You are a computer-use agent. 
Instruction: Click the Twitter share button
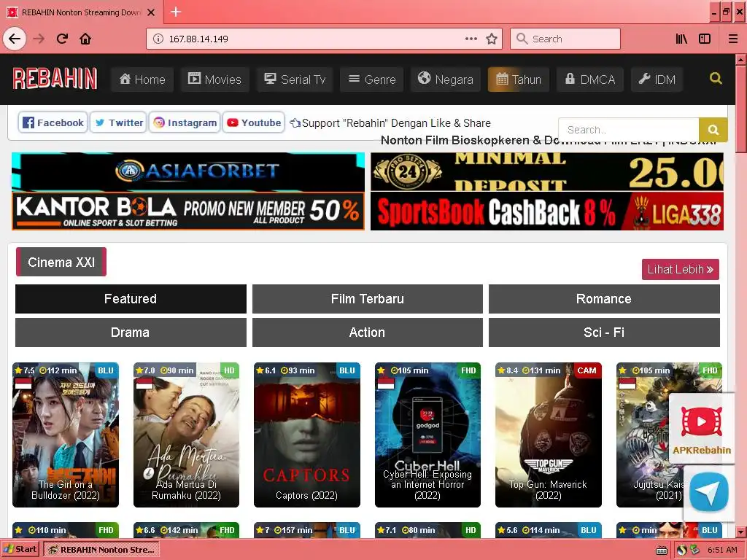(x=118, y=122)
